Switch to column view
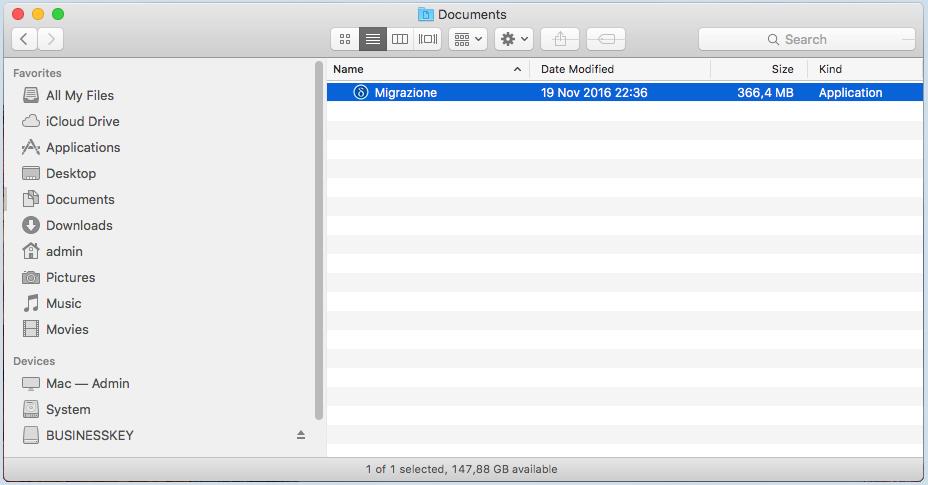This screenshot has width=928, height=485. pyautogui.click(x=400, y=39)
